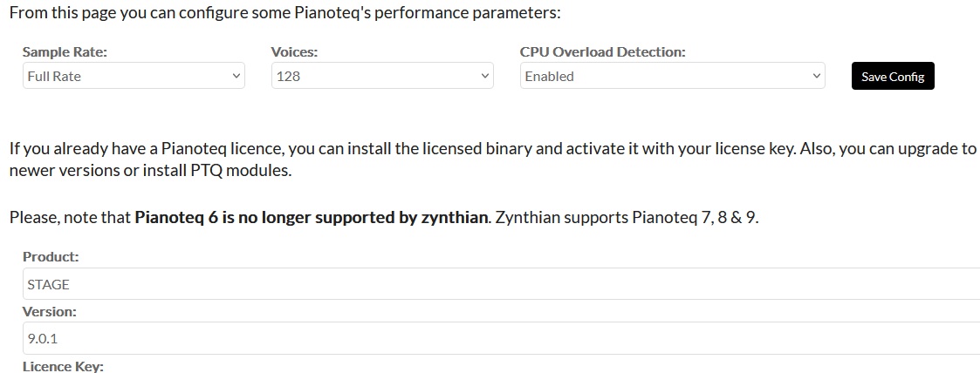Click the "From this page you can configure" sentence
The image size is (980, 373).
point(284,13)
